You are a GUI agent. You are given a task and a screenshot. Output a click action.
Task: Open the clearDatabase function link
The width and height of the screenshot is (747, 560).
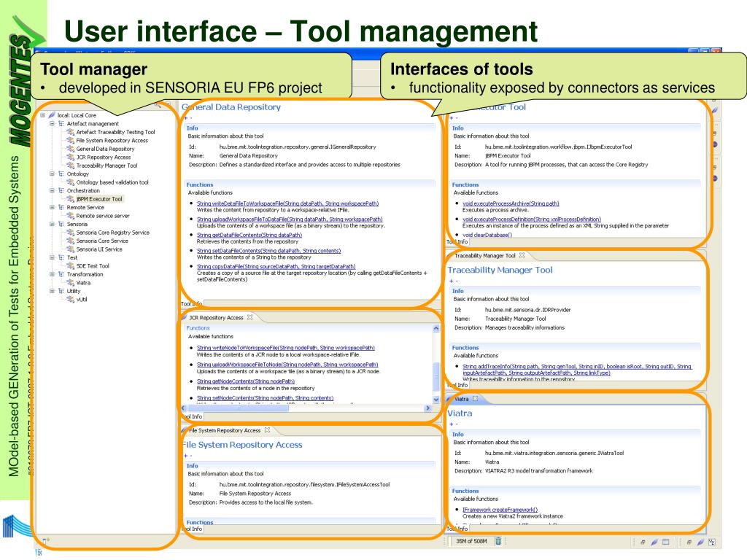[x=487, y=235]
